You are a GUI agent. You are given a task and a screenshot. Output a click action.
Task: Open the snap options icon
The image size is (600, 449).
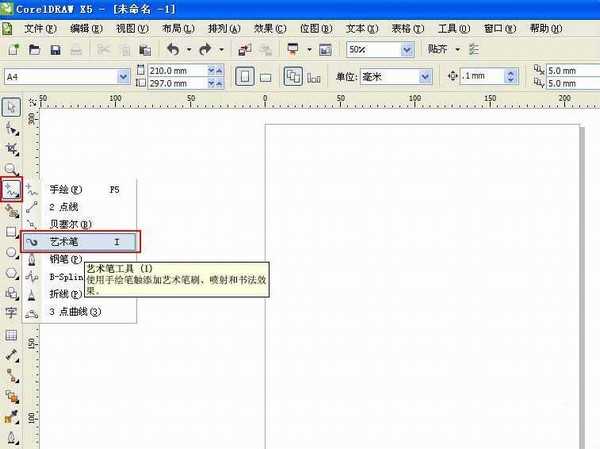474,49
